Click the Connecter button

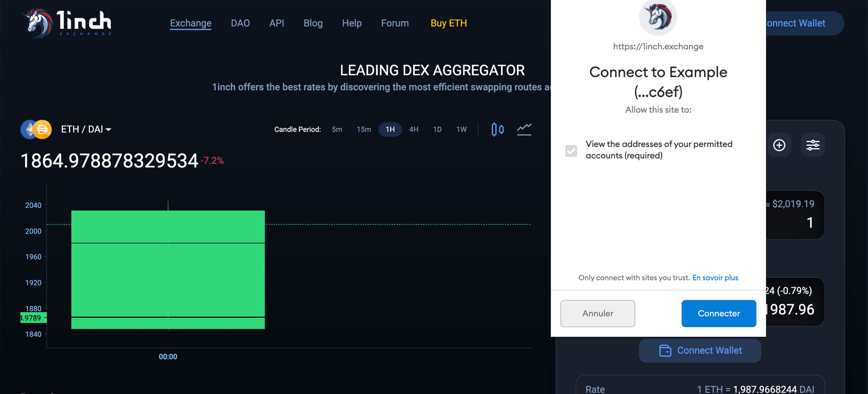click(719, 313)
